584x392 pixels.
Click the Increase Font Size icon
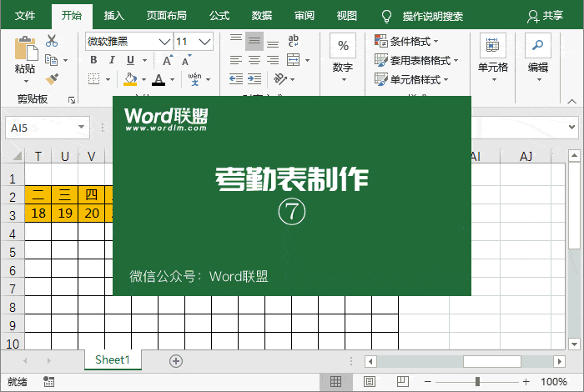[168, 60]
